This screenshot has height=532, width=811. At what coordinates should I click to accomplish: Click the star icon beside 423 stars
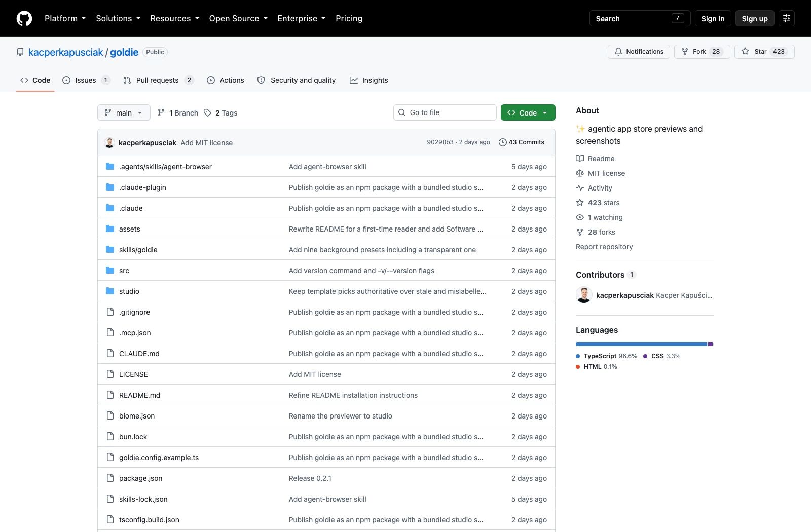[580, 203]
